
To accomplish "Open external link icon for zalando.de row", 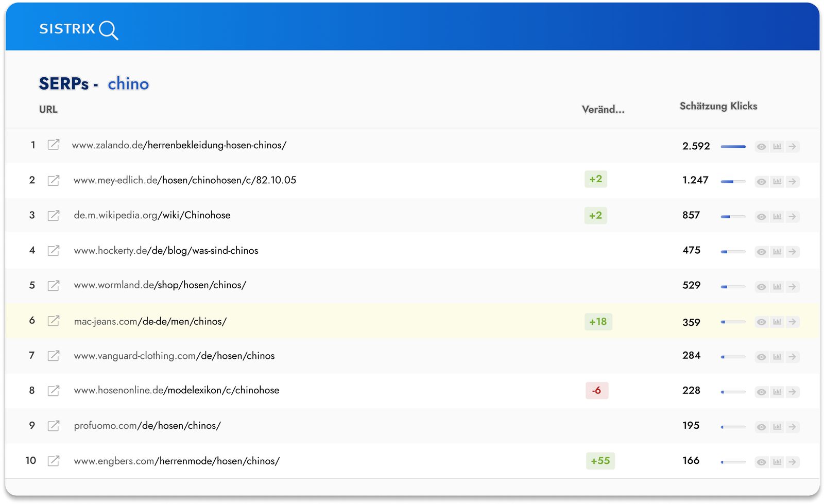I will click(54, 145).
